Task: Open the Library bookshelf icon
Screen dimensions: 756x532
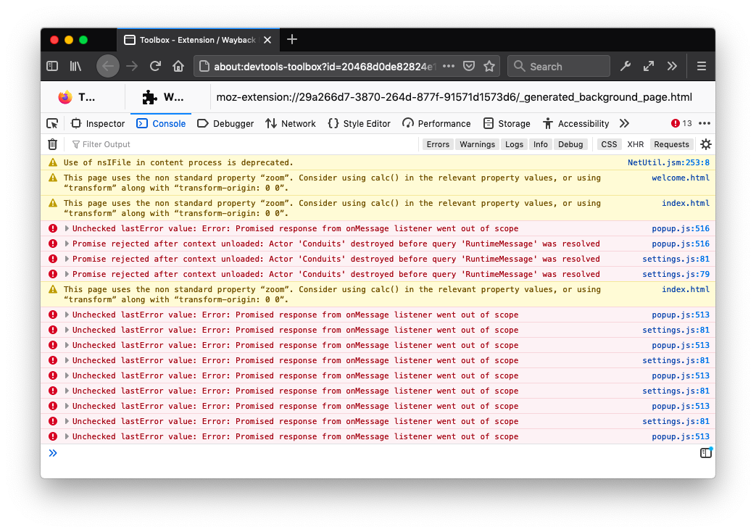Action: click(75, 66)
